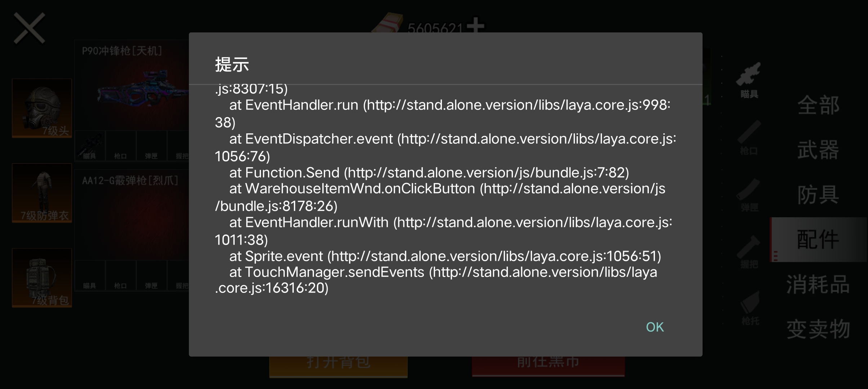Viewport: 868px width, 389px height.
Task: Switch to the 武器 category tab
Action: pos(818,150)
